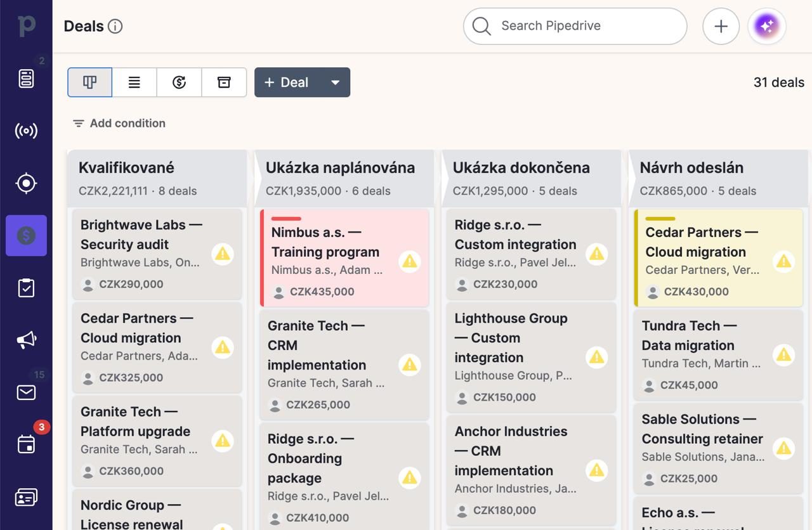This screenshot has height=530, width=812.
Task: Click warning icon on Lighthouse Group Custom integration
Action: coord(596,358)
